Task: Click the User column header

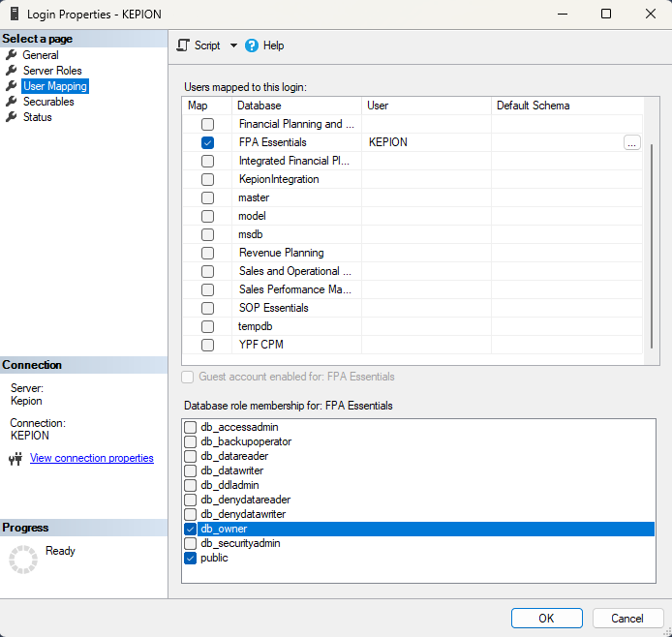Action: click(426, 106)
